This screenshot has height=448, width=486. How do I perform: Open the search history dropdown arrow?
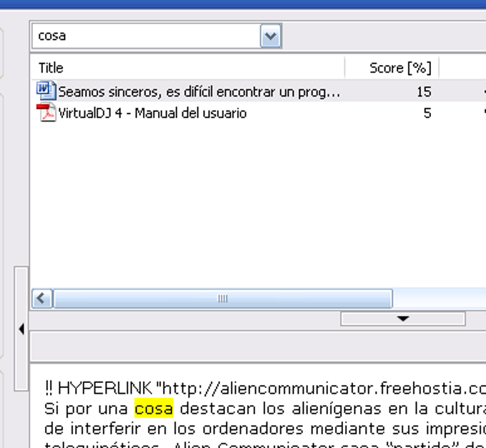tap(271, 36)
